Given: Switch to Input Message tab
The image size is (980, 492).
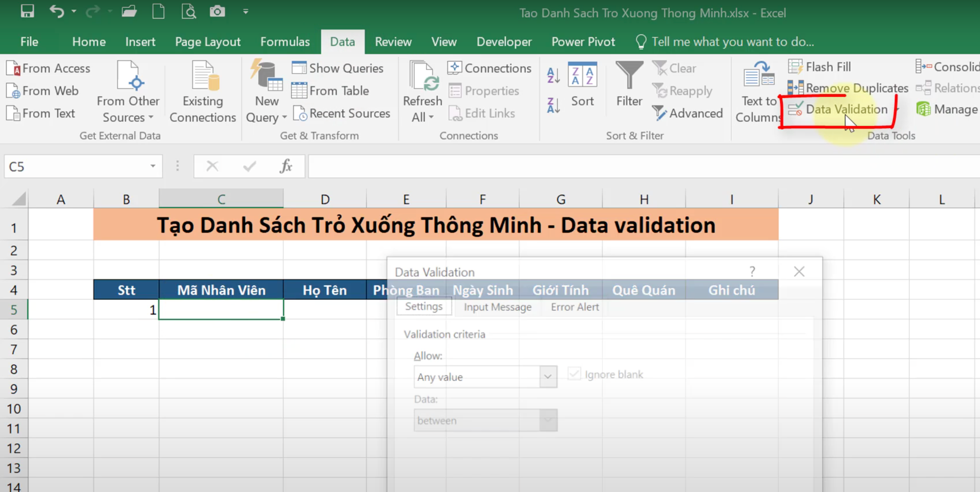Looking at the screenshot, I should click(498, 307).
